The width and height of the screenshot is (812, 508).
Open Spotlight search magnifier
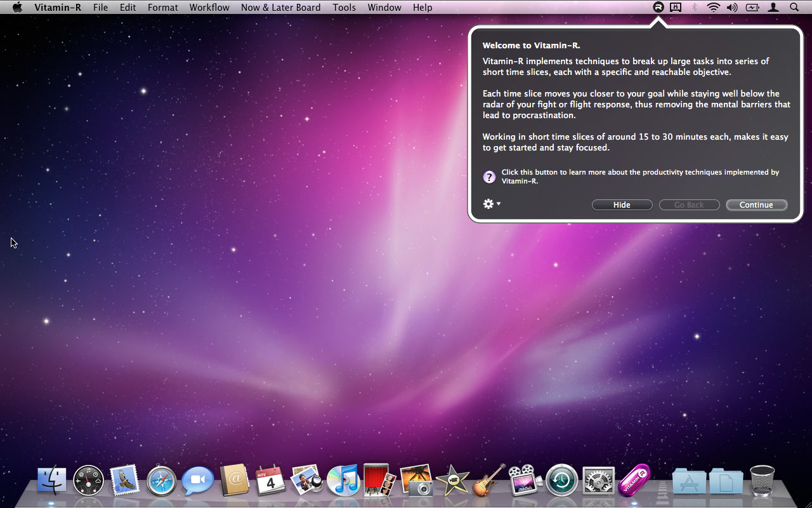[x=794, y=8]
